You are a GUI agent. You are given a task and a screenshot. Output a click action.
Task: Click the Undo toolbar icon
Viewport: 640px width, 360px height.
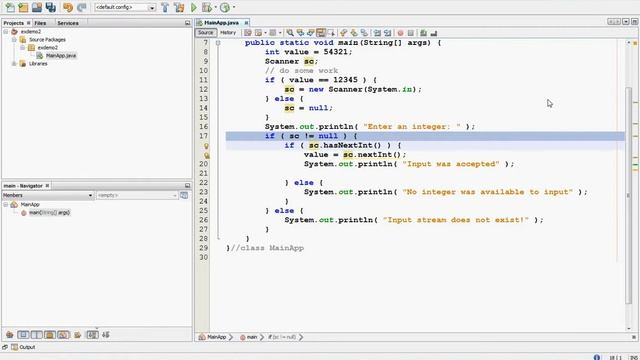tap(68, 7)
